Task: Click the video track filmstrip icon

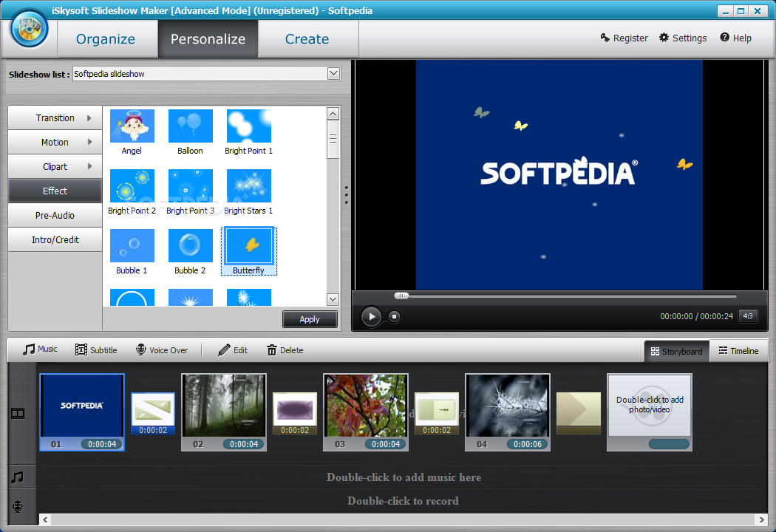Action: tap(18, 413)
